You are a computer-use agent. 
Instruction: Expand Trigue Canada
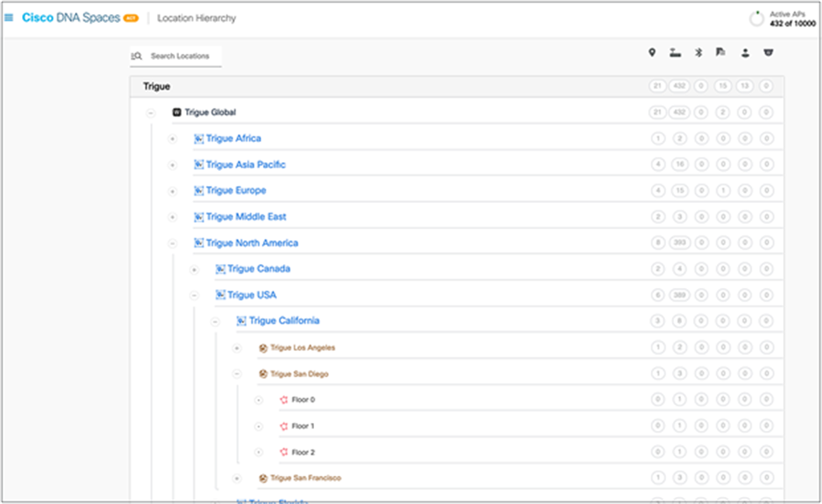tap(194, 270)
